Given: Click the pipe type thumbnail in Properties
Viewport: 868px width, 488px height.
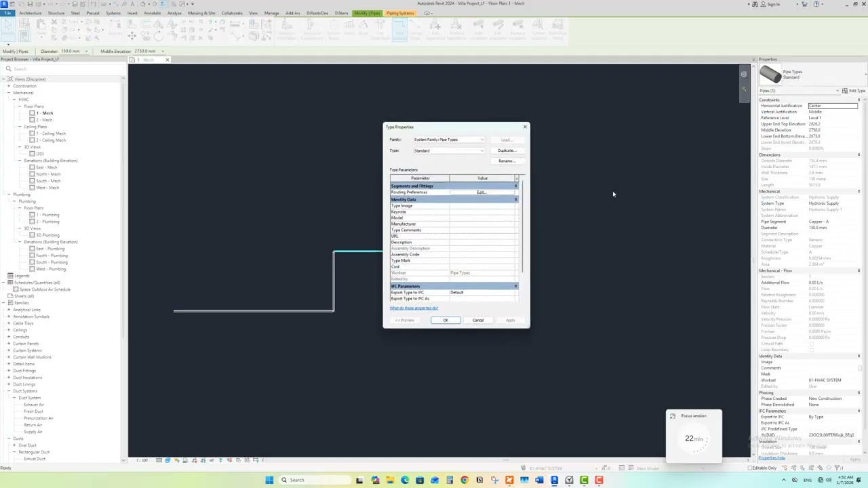Looking at the screenshot, I should coord(770,74).
